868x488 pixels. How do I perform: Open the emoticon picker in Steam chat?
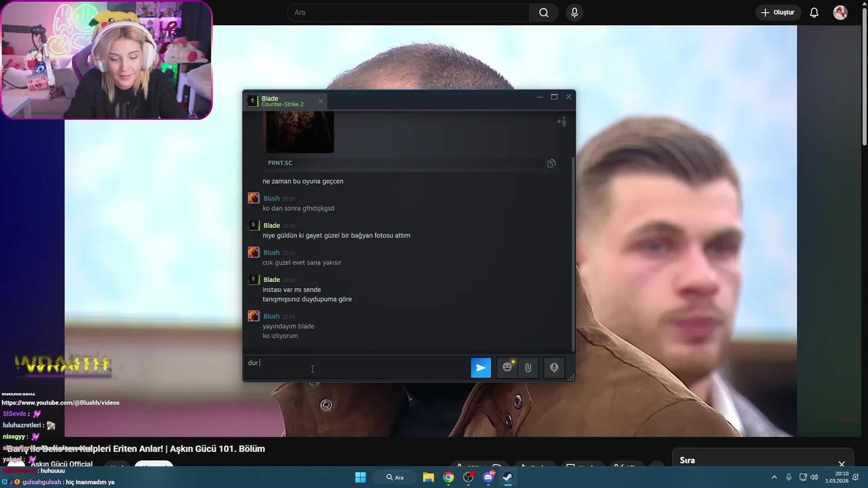pos(507,367)
